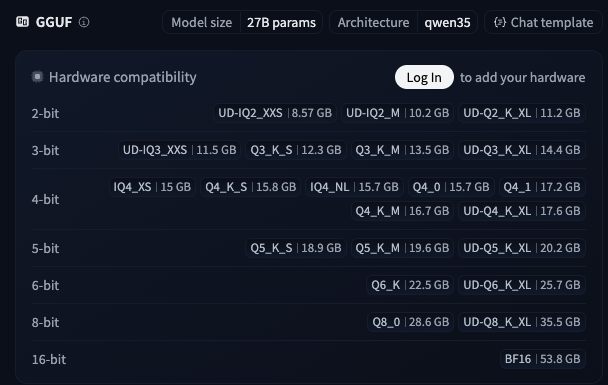Viewport: 608px width, 385px height.
Task: Open the GGUF info circle icon
Action: tap(84, 22)
